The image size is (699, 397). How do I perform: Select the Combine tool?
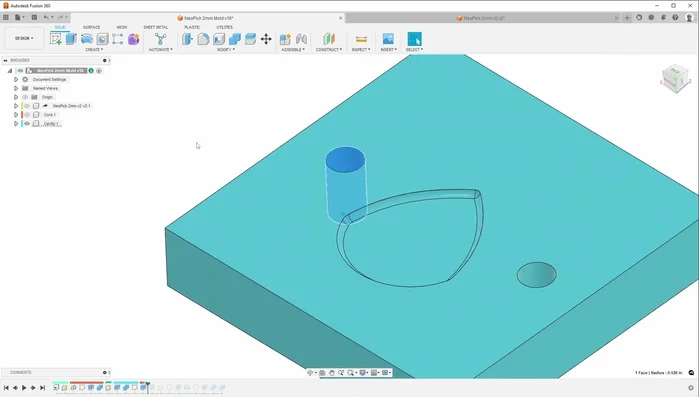click(x=234, y=39)
